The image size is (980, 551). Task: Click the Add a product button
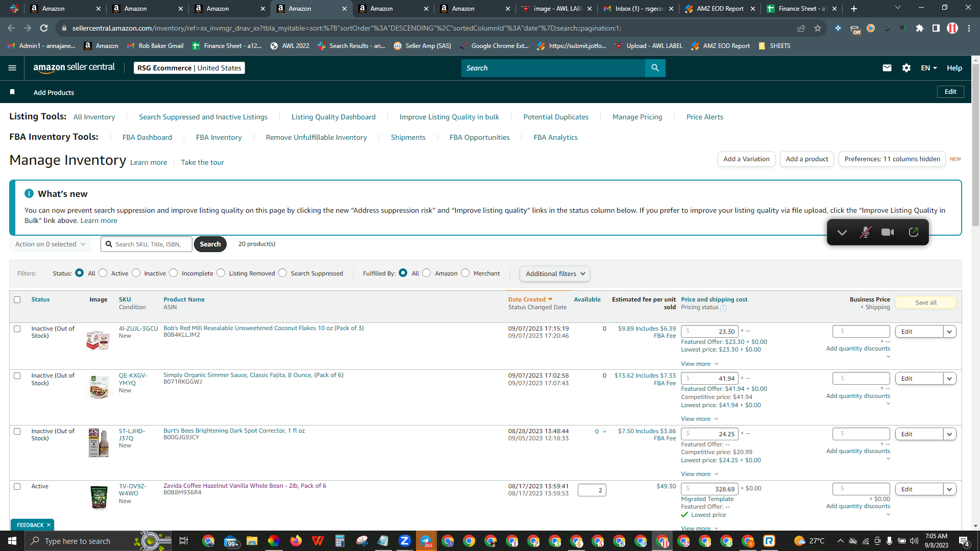tap(807, 159)
